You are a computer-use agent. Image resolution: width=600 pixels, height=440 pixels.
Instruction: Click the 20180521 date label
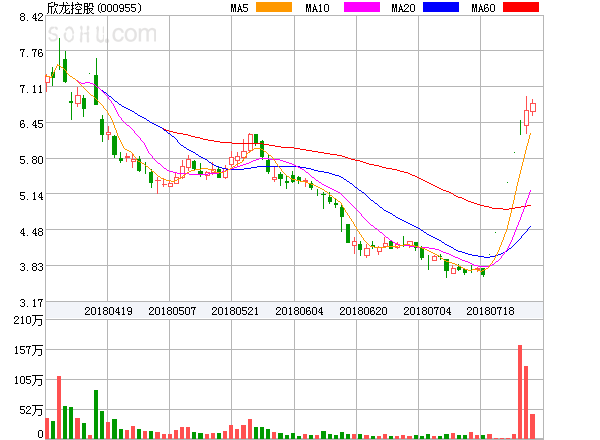coord(235,311)
